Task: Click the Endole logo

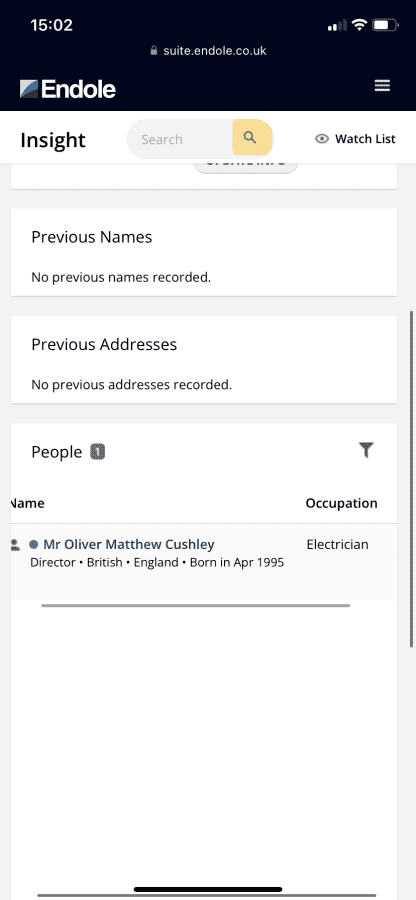Action: [68, 89]
